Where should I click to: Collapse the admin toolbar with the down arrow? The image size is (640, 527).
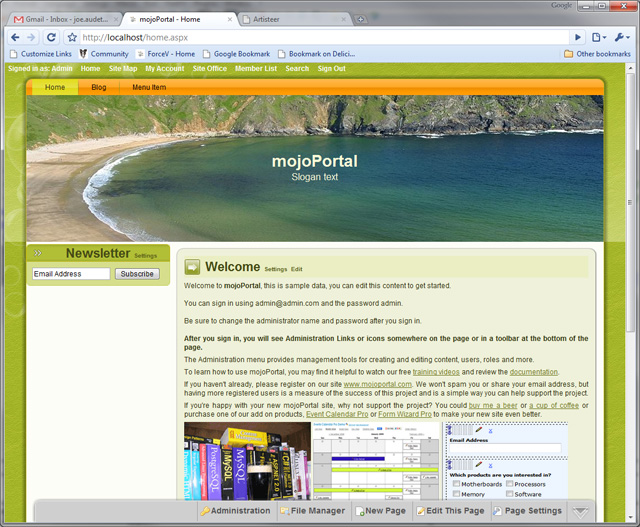[580, 511]
